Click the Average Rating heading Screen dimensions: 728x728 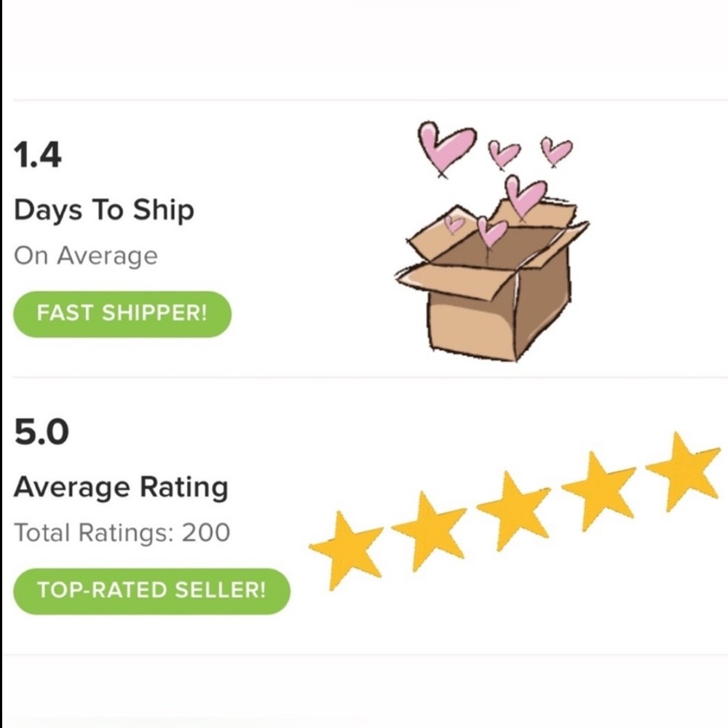click(x=121, y=487)
